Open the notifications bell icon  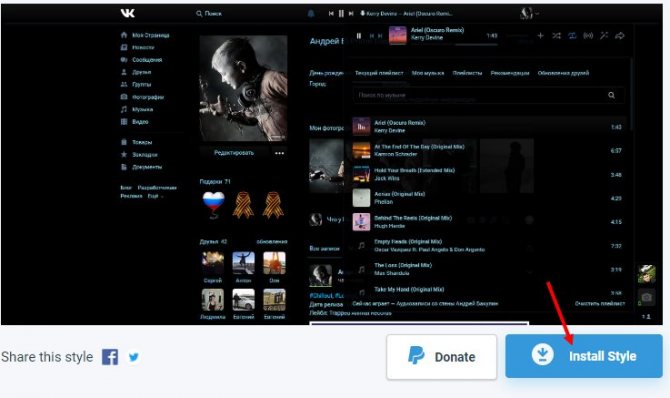[x=311, y=14]
